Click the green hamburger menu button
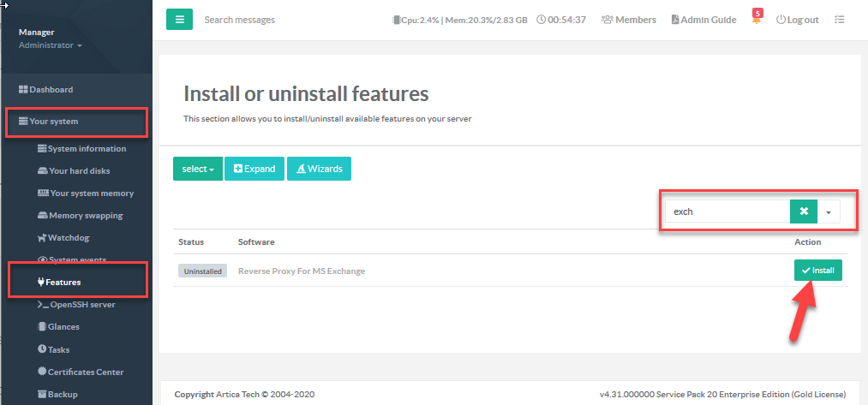Viewport: 868px width, 405px height. (x=179, y=19)
